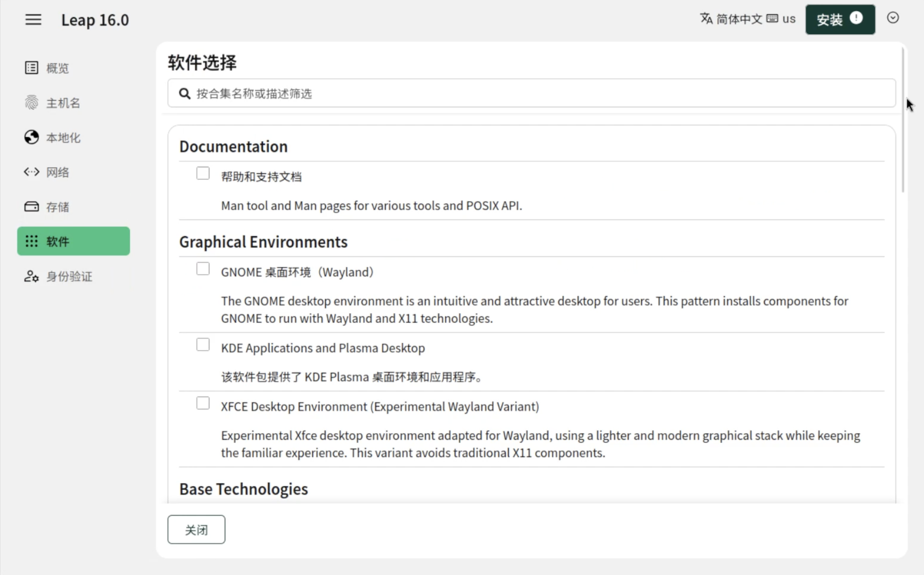Click the search magnifier icon in filter

[x=184, y=93]
